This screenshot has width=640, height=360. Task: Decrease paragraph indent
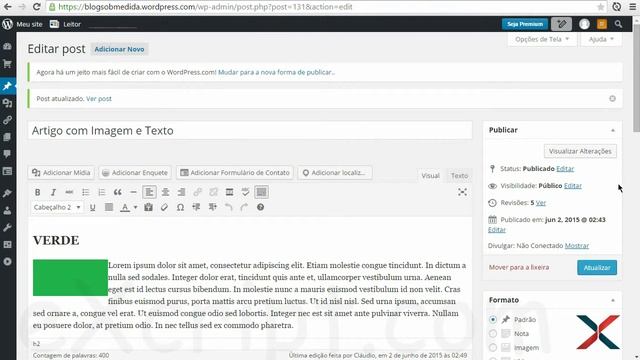pos(196,207)
